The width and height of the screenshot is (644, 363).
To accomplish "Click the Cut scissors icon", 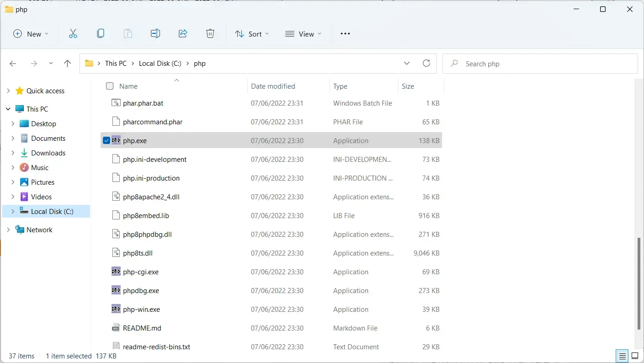I will [x=73, y=34].
